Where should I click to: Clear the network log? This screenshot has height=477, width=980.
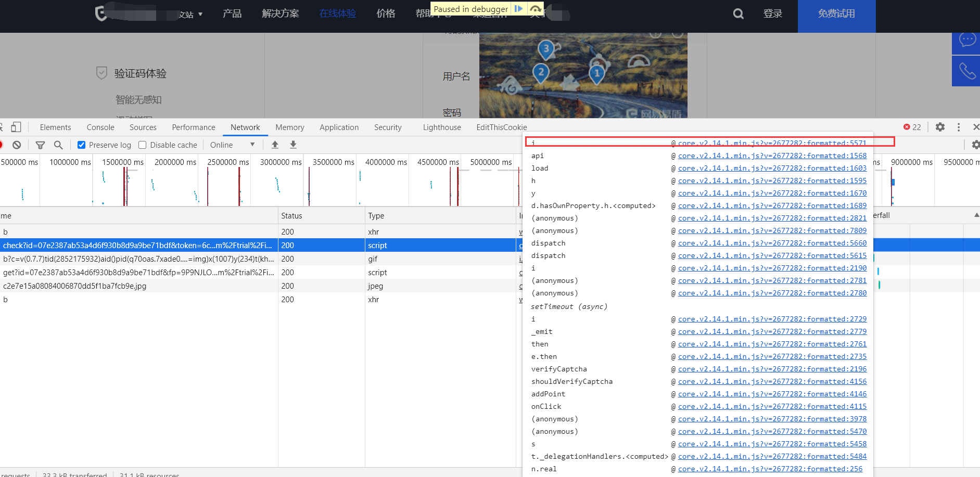17,145
